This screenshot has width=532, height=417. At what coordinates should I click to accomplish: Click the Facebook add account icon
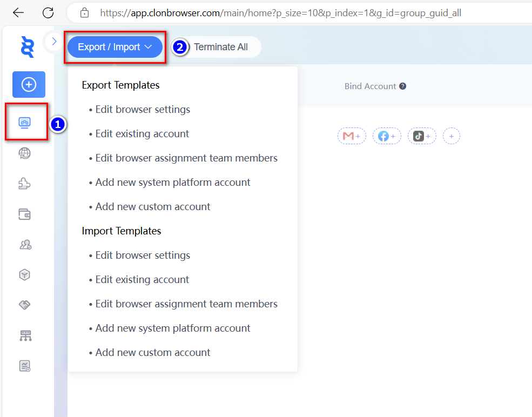[387, 137]
